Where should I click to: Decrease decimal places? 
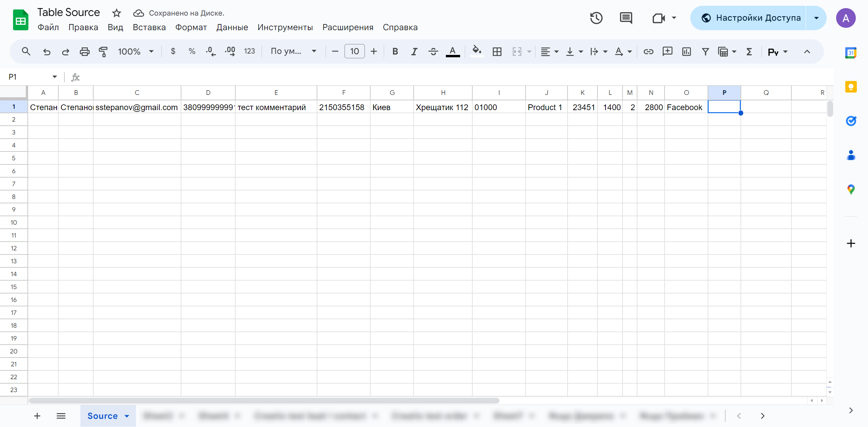click(211, 52)
